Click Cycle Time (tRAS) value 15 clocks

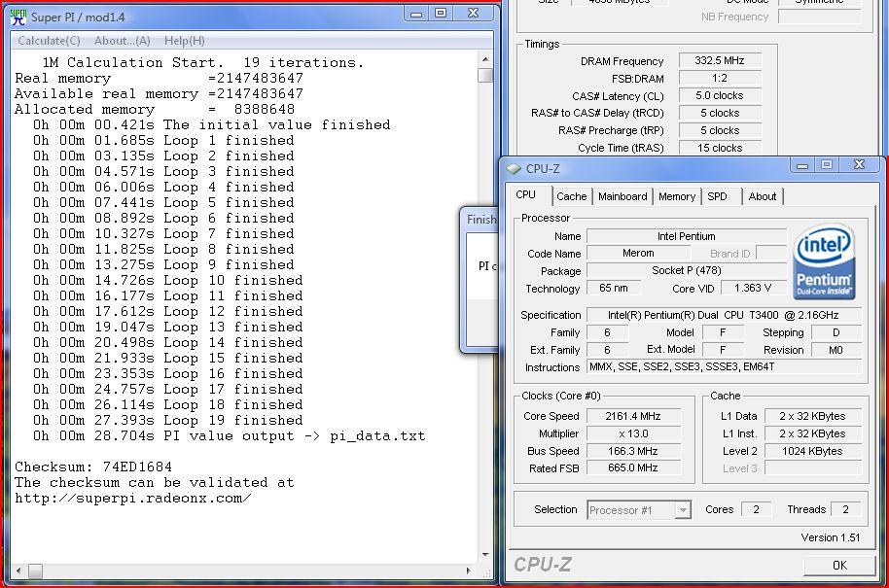[x=720, y=148]
